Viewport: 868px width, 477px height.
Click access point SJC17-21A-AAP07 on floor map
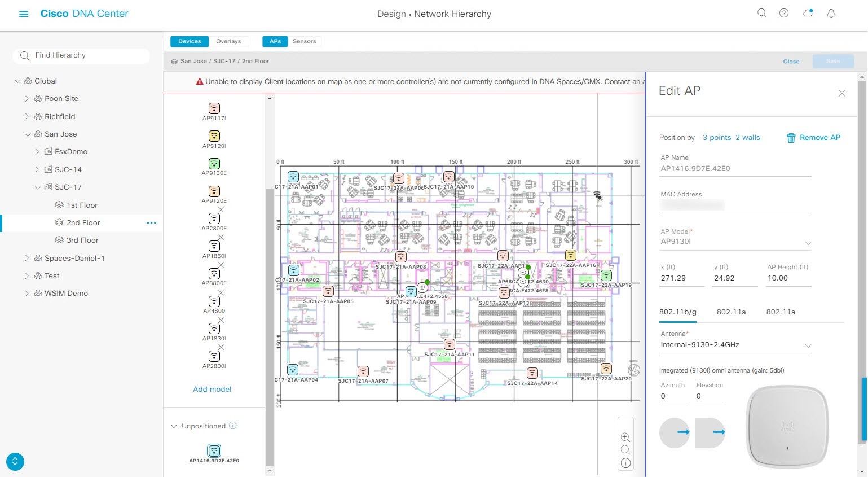[363, 371]
